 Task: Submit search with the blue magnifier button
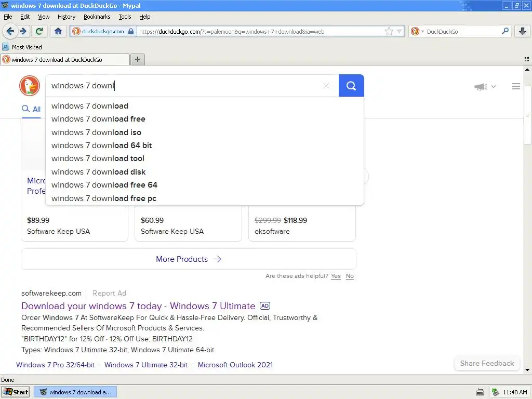click(351, 86)
